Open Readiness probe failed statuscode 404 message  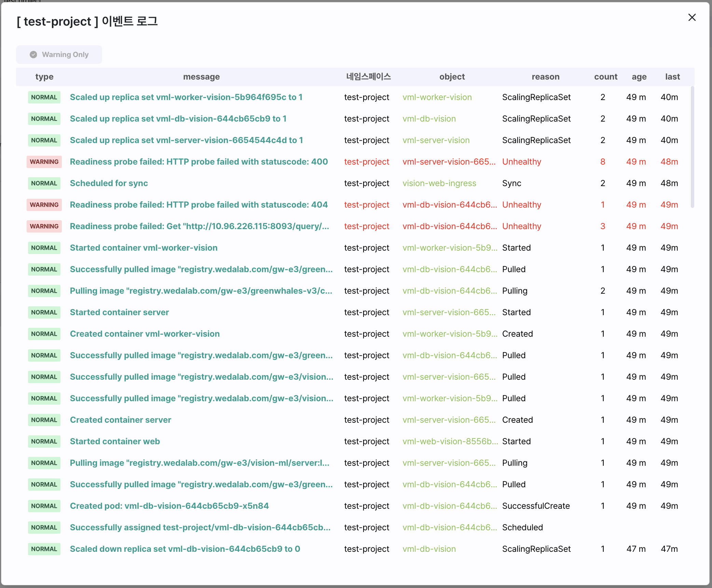point(199,205)
